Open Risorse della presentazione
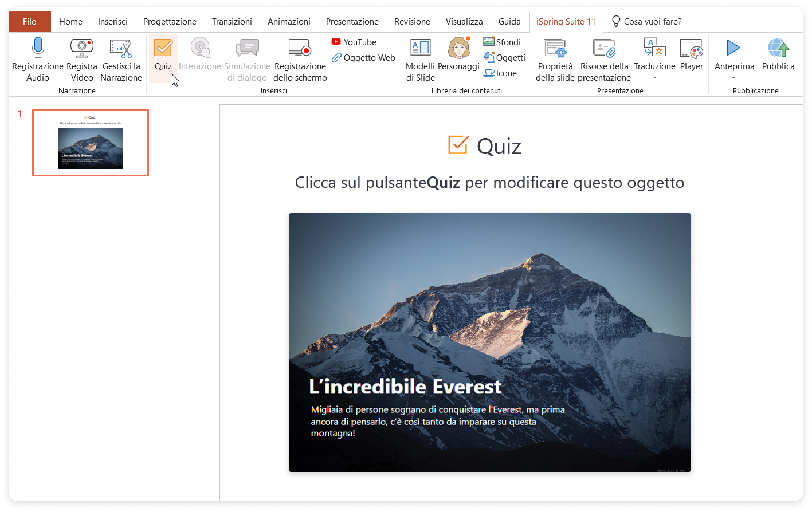The image size is (812, 512). pos(604,48)
